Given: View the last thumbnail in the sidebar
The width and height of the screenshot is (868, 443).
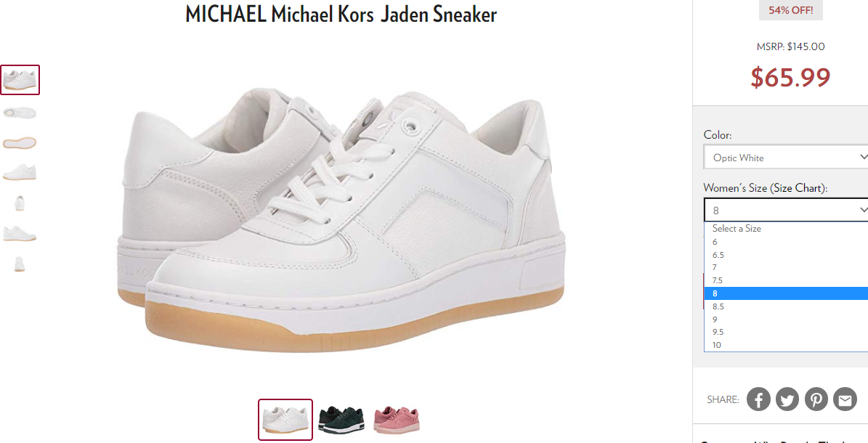Looking at the screenshot, I should (x=20, y=264).
